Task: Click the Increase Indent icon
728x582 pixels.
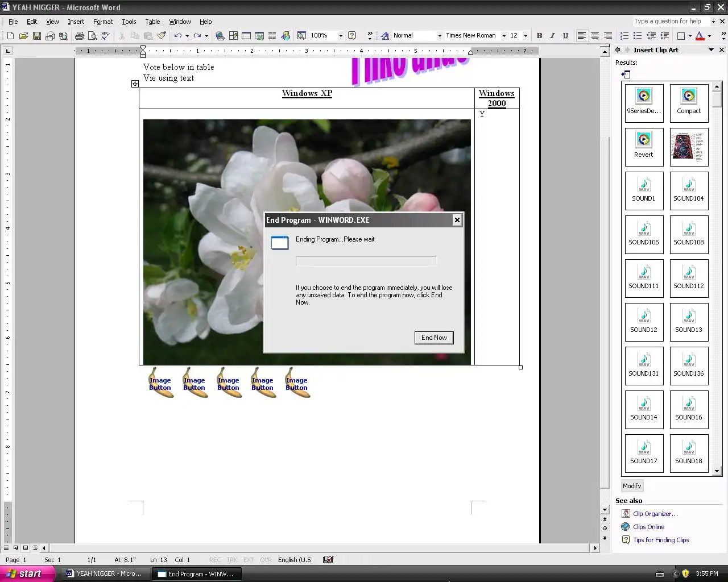Action: [x=664, y=36]
